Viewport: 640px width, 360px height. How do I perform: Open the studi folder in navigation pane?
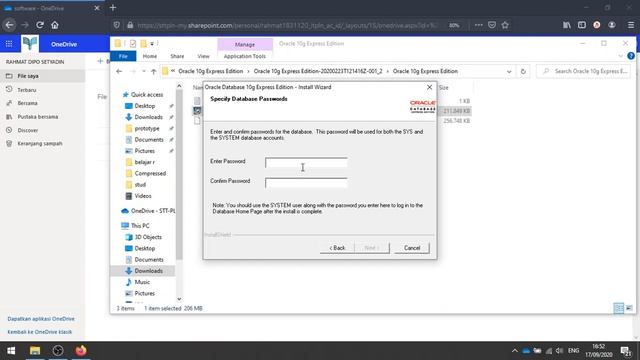pos(140,185)
